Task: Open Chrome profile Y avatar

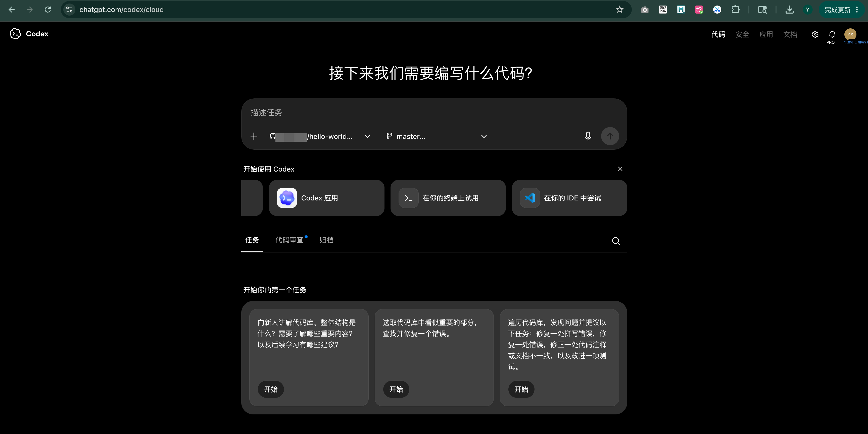Action: coord(807,10)
